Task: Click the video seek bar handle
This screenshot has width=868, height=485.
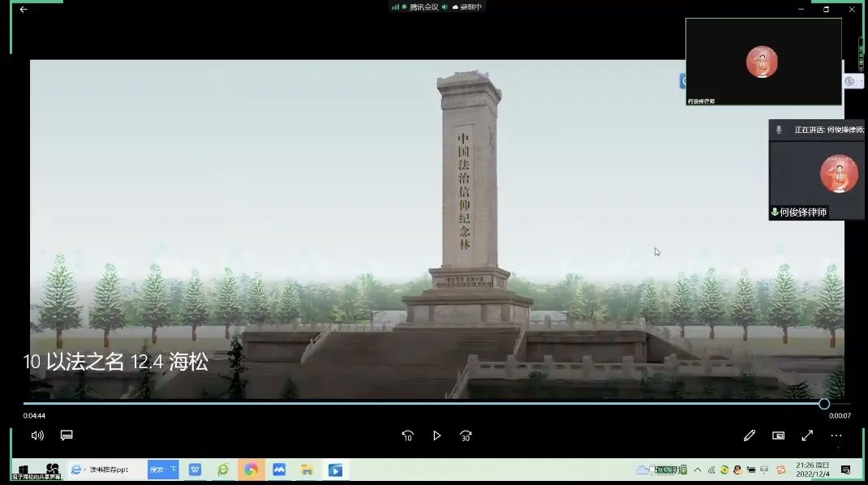Action: pos(824,404)
